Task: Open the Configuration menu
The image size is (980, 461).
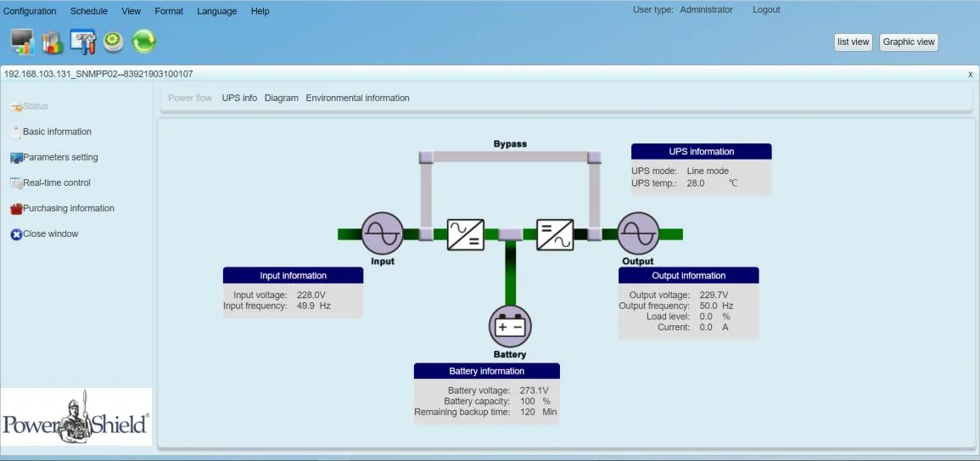Action: tap(30, 11)
